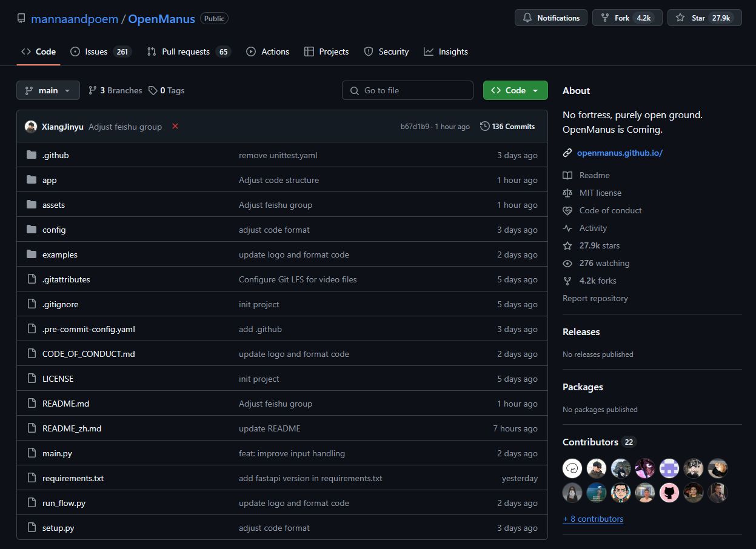Click latest commit message 'Adjust feishu group'
The image size is (756, 549).
pyautogui.click(x=125, y=127)
